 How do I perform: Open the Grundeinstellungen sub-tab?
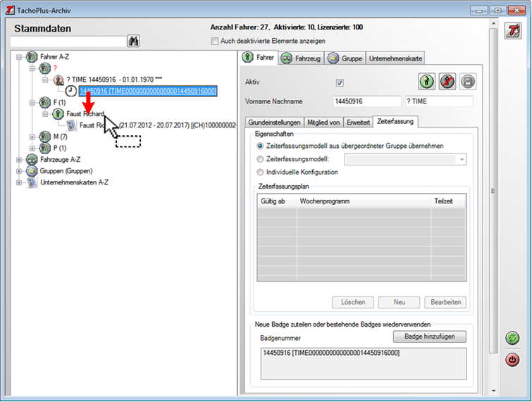pos(275,123)
